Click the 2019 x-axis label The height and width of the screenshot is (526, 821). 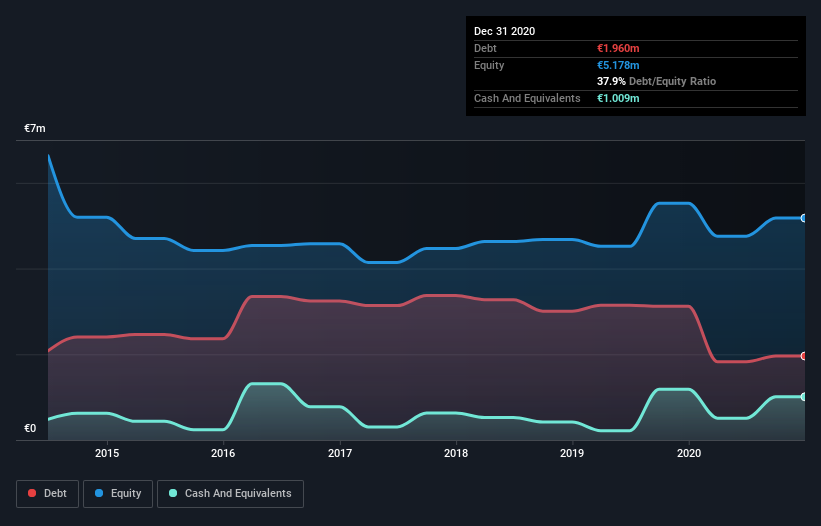(572, 453)
